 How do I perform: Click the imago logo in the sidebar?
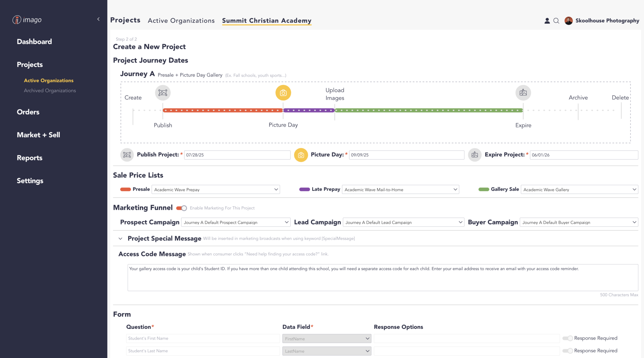point(27,20)
